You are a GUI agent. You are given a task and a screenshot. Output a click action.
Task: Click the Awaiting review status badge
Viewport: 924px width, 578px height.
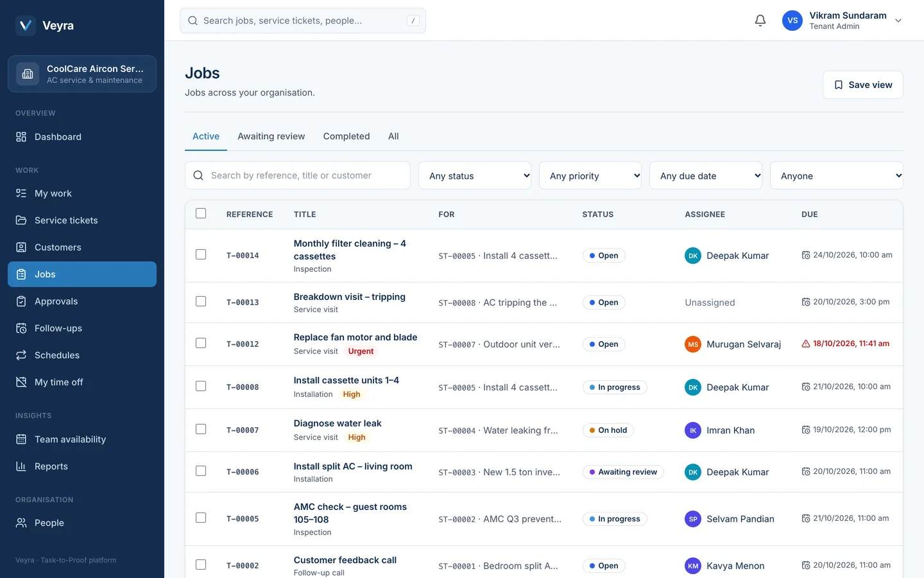click(623, 472)
